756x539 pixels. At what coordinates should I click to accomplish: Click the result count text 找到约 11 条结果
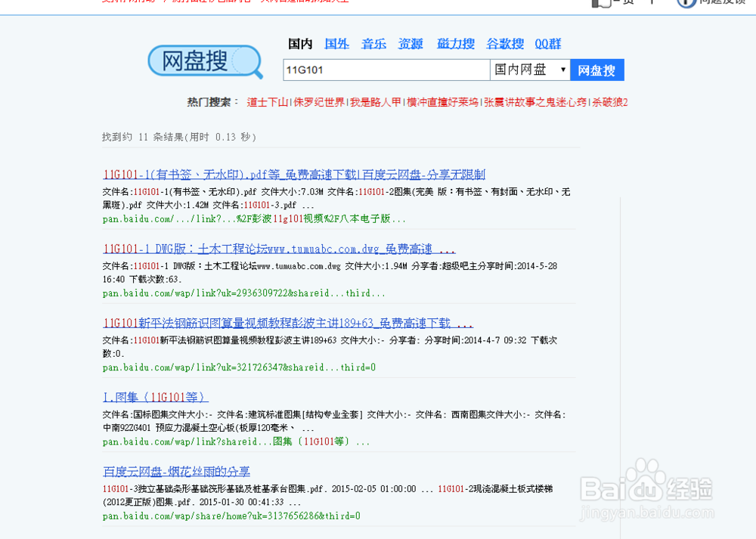coord(179,137)
